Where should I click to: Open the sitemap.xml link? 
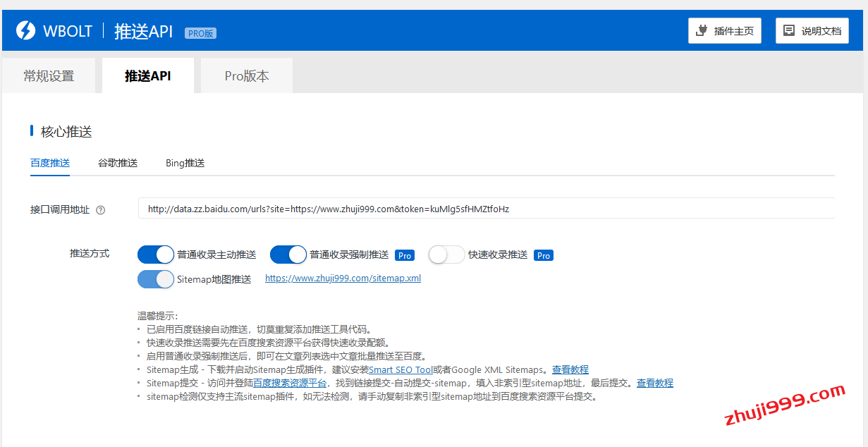point(343,278)
